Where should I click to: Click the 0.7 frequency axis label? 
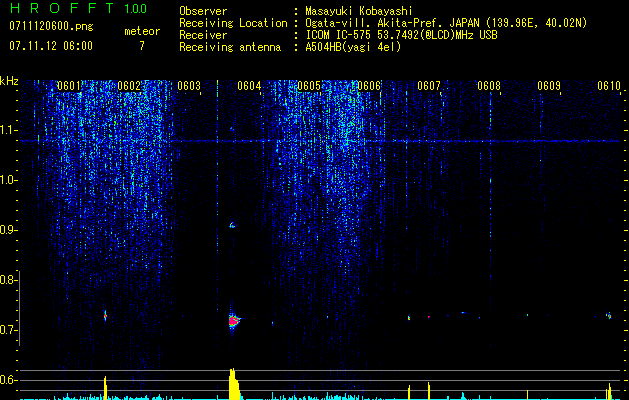coord(8,330)
